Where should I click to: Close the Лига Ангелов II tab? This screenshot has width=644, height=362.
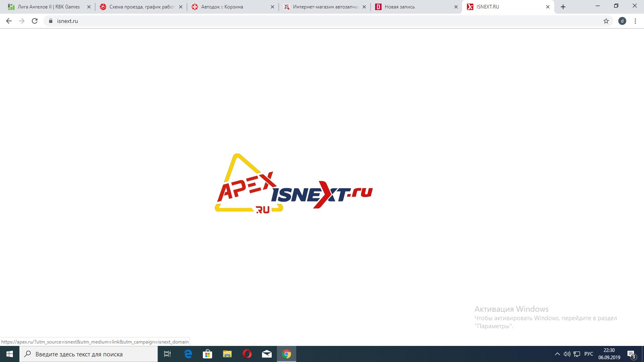(x=89, y=7)
